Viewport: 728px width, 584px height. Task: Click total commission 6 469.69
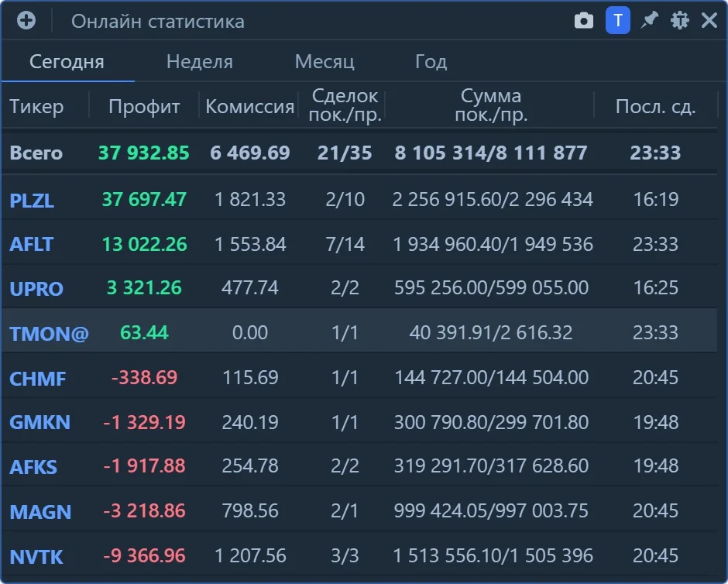[x=250, y=153]
